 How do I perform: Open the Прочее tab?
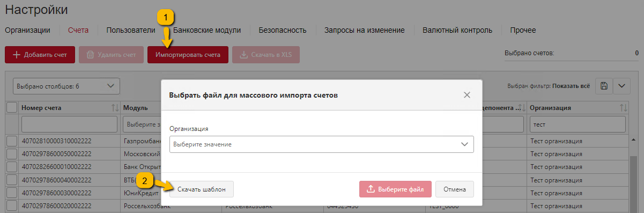click(523, 30)
